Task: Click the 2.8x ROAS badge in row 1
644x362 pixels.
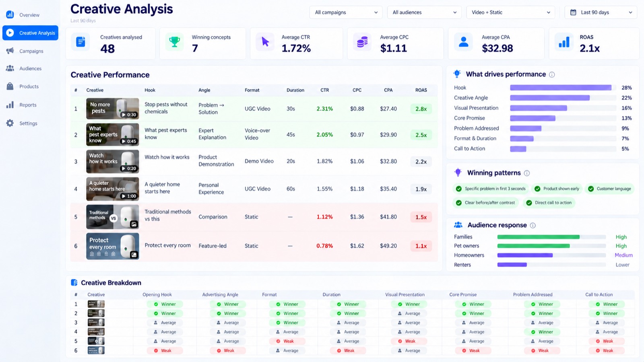Action: click(421, 109)
